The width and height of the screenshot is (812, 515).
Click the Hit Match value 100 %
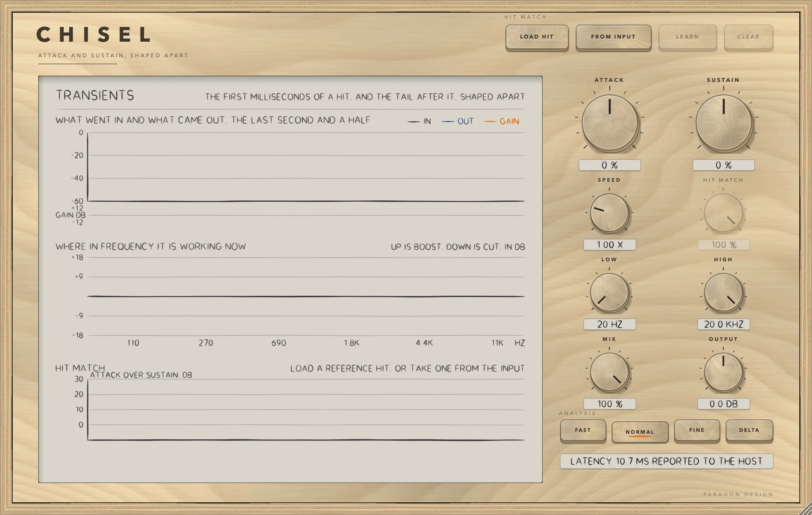coord(723,245)
